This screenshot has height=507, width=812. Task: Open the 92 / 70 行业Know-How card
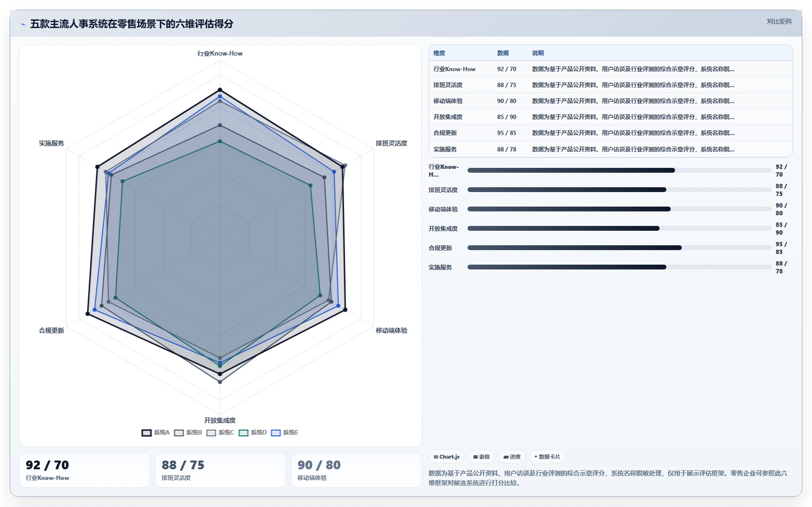84,470
